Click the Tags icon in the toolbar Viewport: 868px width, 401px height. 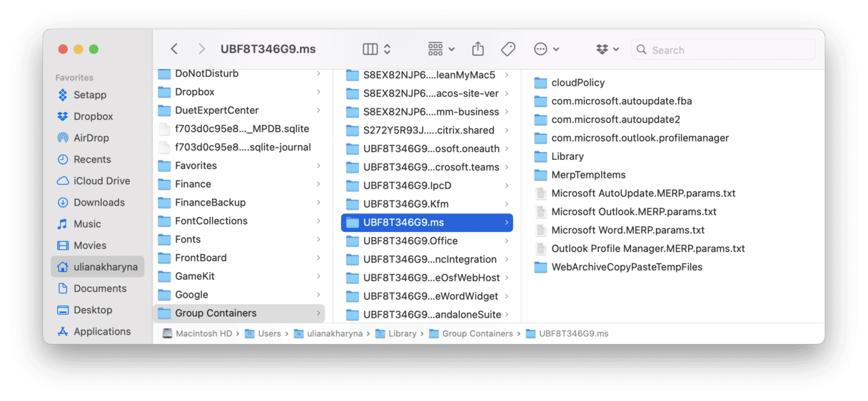point(508,49)
